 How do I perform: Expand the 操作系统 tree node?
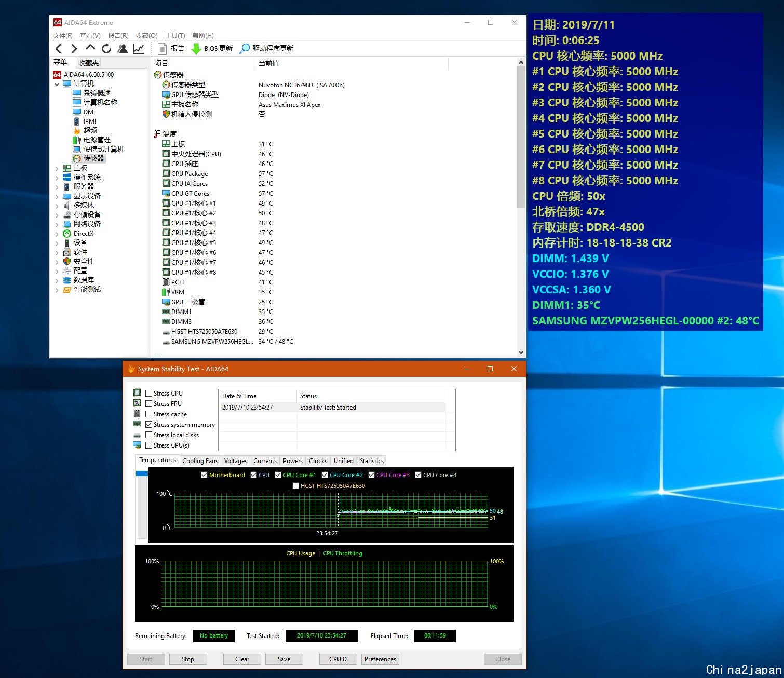(57, 178)
